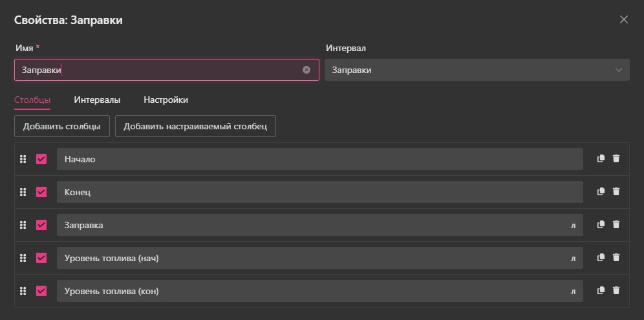Open the Настройки tab

[166, 100]
